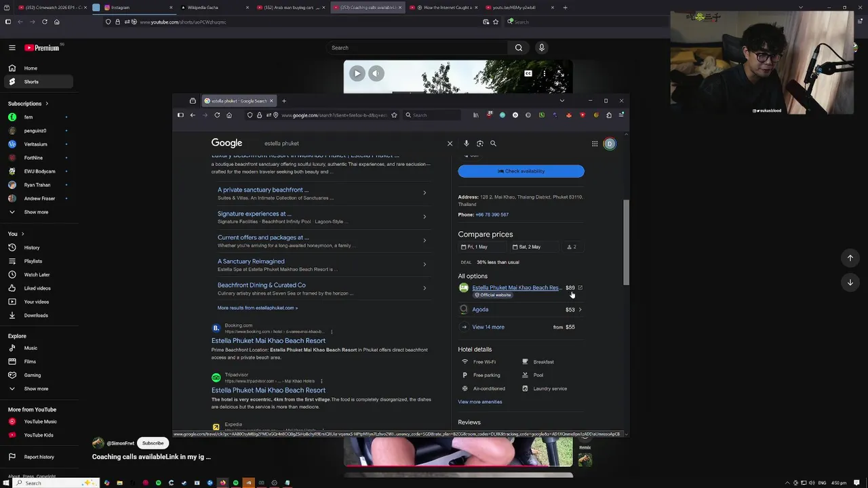Open the Google apps grid
This screenshot has width=868, height=488.
595,144
